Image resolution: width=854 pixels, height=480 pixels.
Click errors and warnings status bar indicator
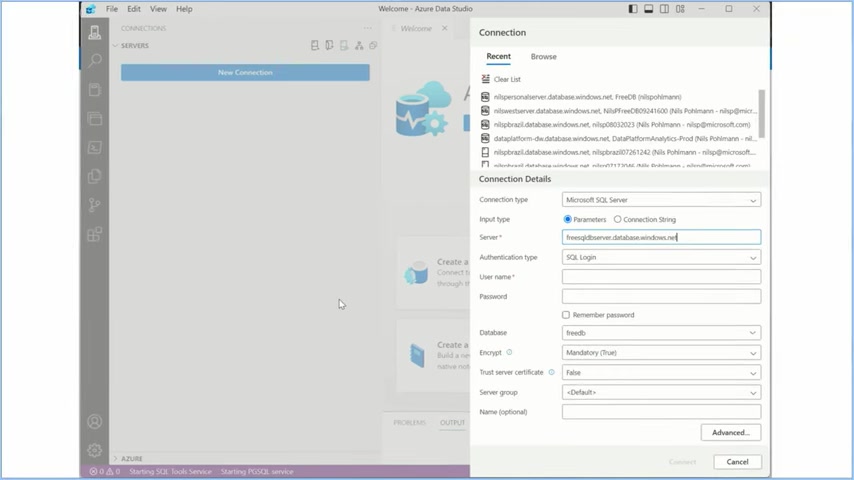pyautogui.click(x=105, y=471)
